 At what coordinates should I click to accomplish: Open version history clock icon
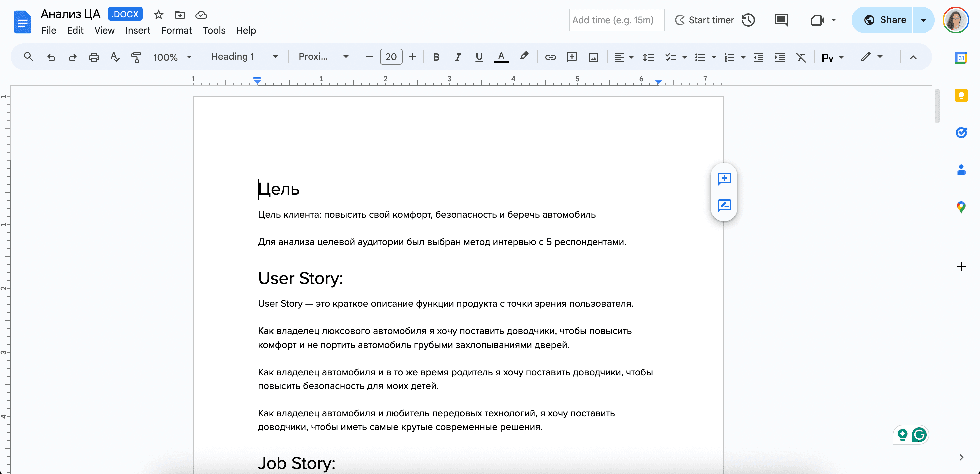748,20
